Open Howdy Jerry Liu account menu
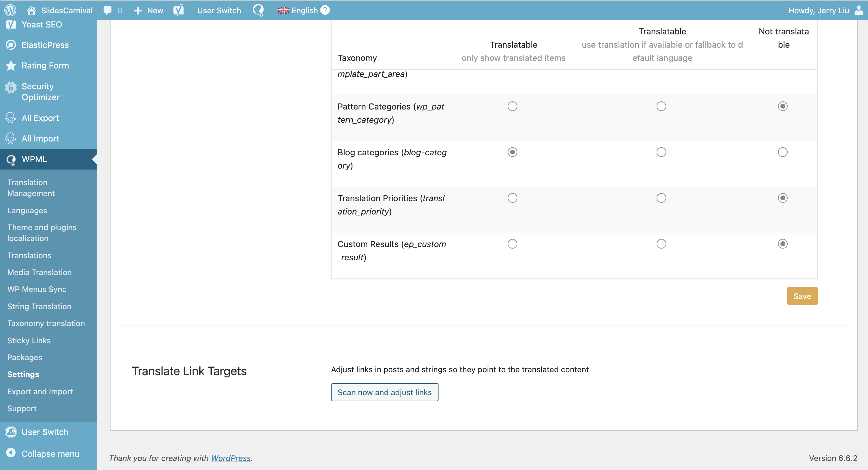This screenshot has width=868, height=470. click(818, 11)
